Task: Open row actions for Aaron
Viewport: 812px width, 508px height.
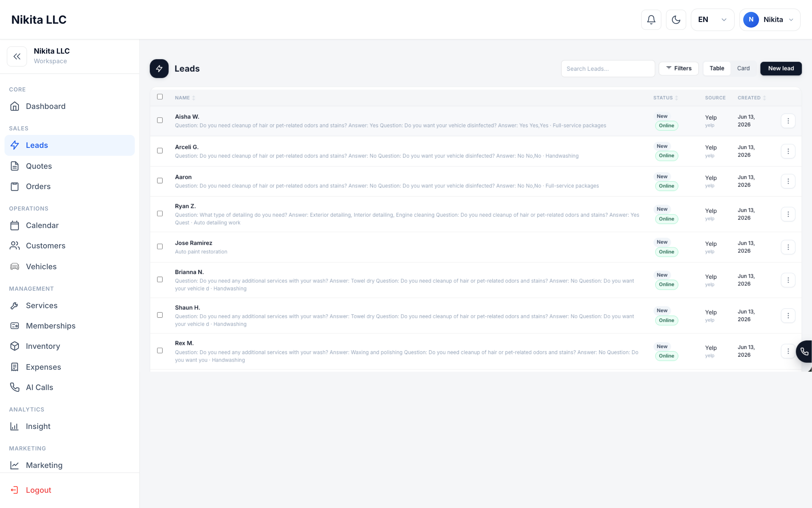Action: [x=788, y=181]
